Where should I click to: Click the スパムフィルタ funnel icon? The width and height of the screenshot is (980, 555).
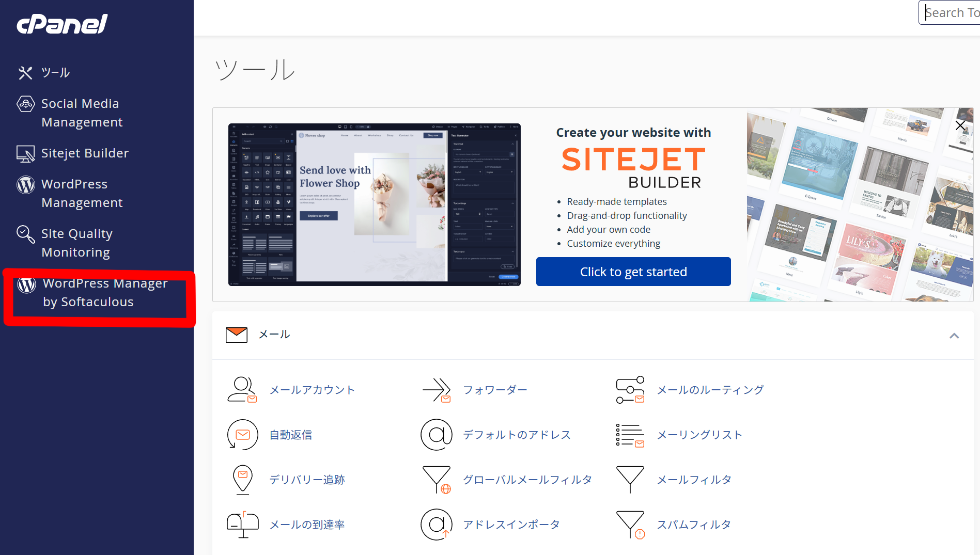(630, 525)
